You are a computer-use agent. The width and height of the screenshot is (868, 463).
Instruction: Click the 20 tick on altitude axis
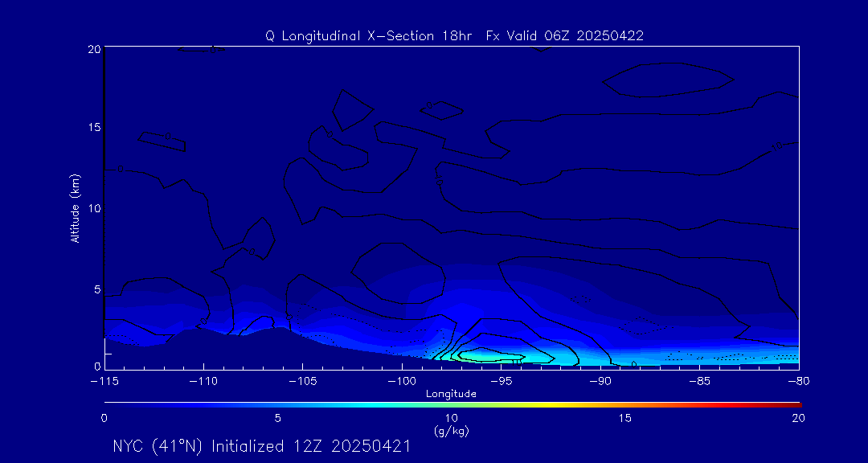[94, 49]
